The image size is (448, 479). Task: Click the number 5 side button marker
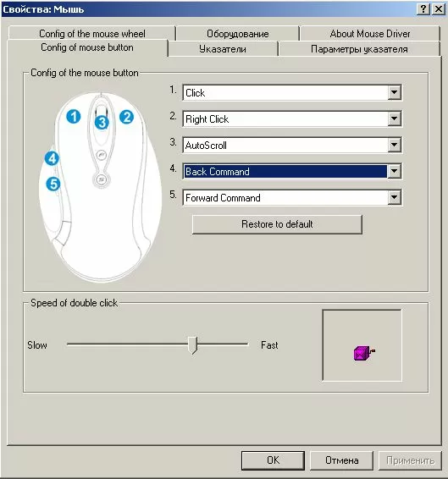click(53, 184)
